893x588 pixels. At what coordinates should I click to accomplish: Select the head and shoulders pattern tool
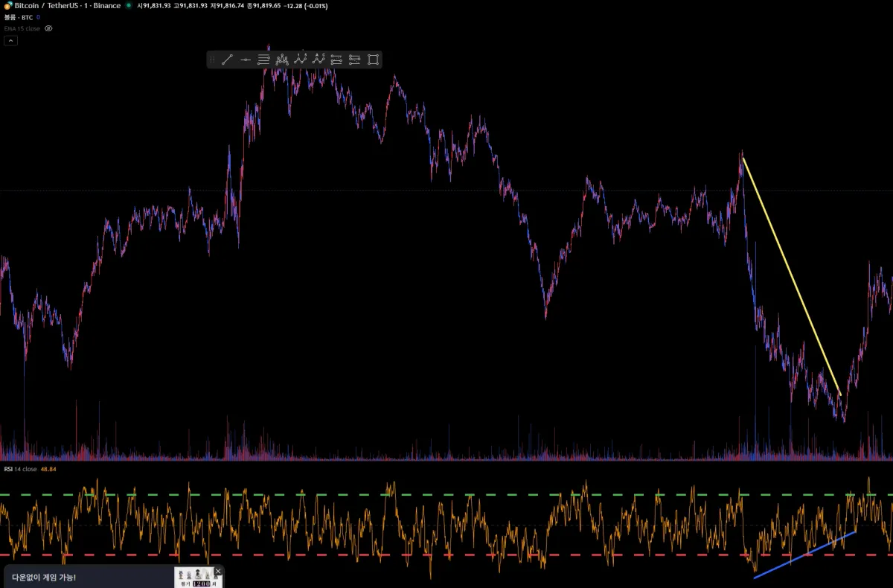[282, 60]
